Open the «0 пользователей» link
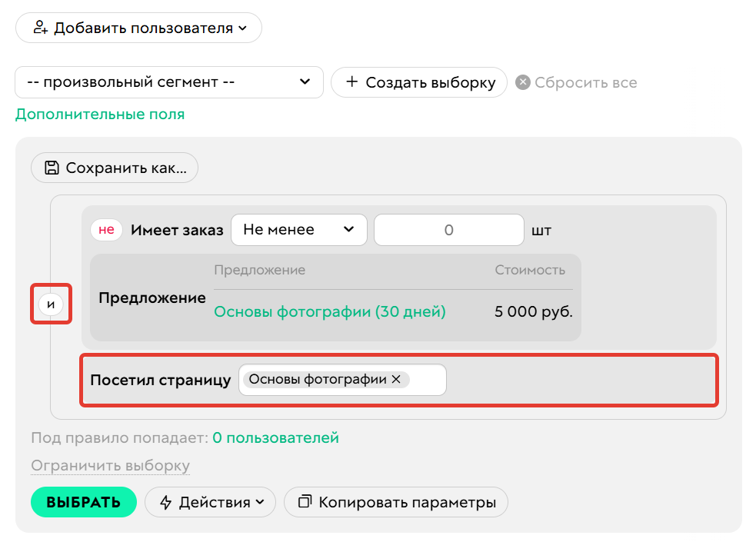This screenshot has height=542, width=756. pyautogui.click(x=278, y=437)
